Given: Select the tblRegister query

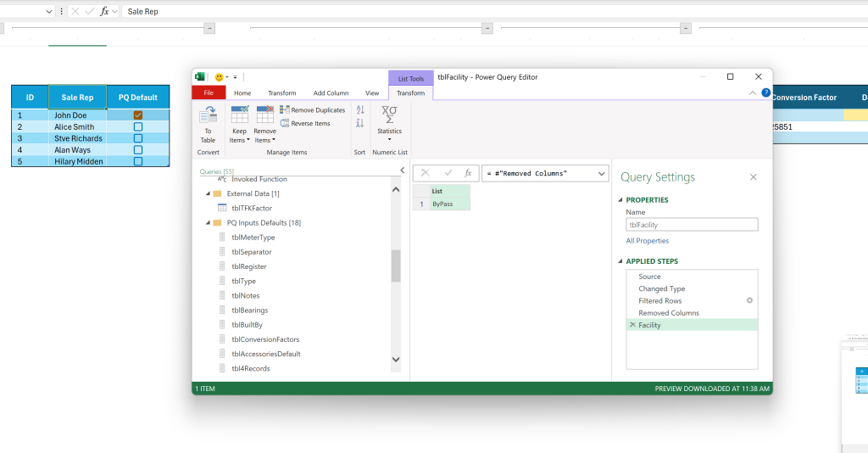Looking at the screenshot, I should coord(249,266).
